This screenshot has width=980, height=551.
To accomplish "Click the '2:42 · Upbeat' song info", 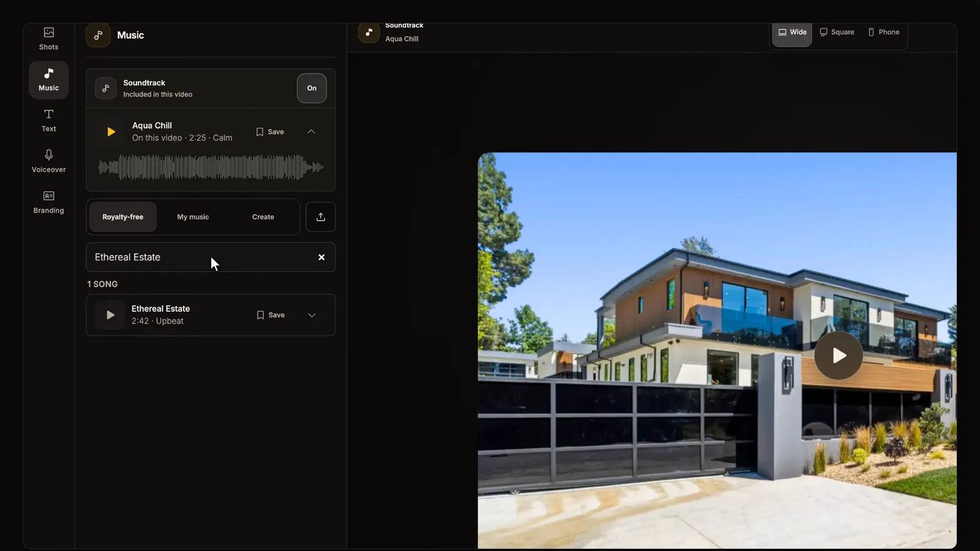I will pyautogui.click(x=157, y=321).
